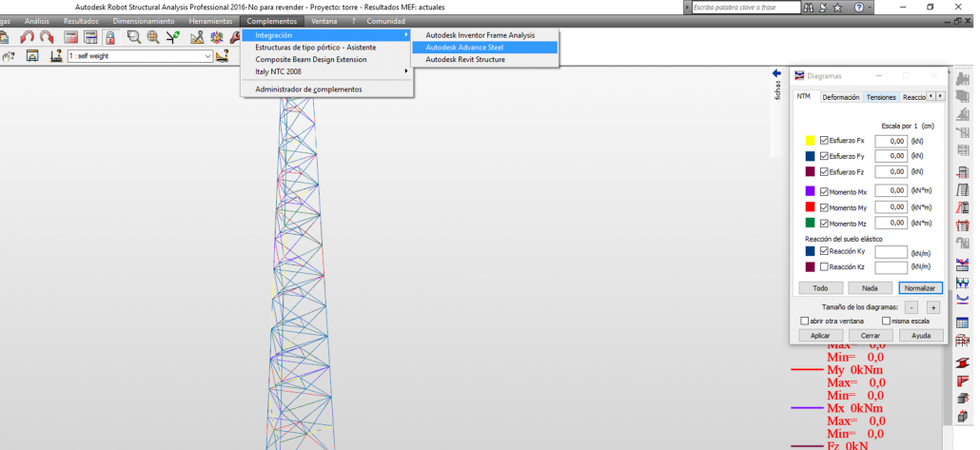Click the red Momento My color swatch

coord(811,206)
